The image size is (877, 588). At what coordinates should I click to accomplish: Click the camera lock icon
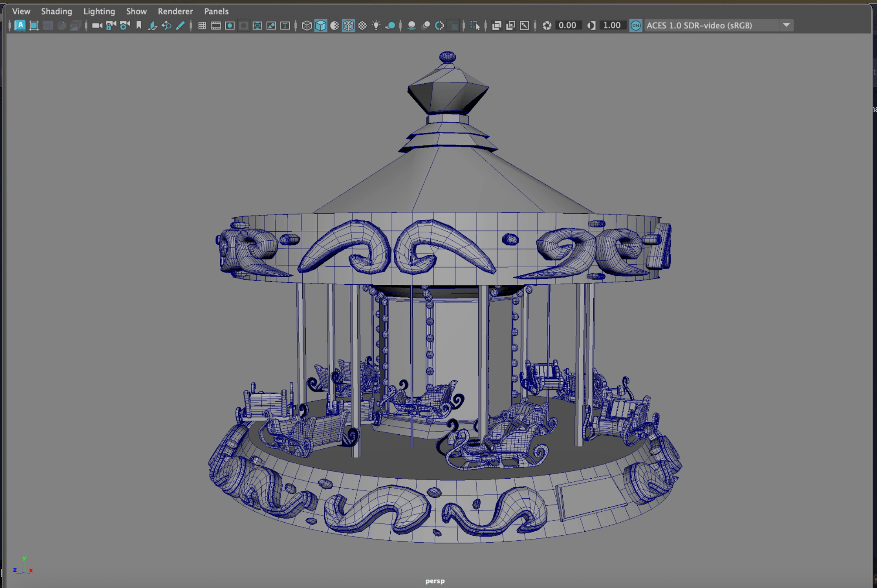111,25
